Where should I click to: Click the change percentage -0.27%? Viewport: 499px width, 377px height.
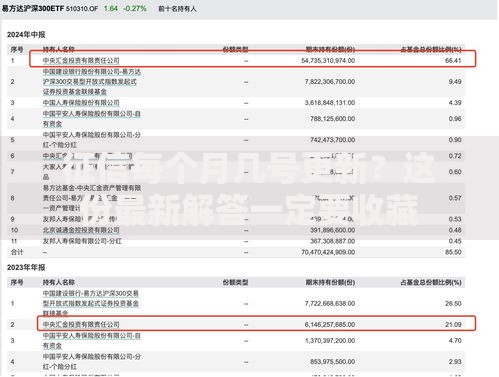135,9
